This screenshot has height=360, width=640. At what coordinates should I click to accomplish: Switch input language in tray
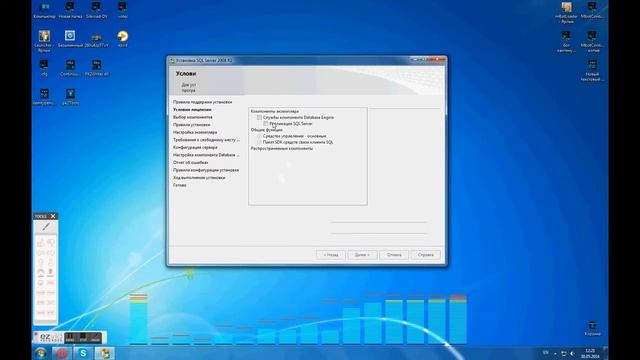[546, 353]
